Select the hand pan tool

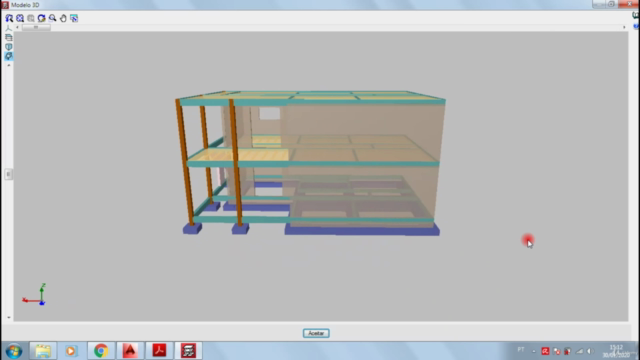click(63, 18)
